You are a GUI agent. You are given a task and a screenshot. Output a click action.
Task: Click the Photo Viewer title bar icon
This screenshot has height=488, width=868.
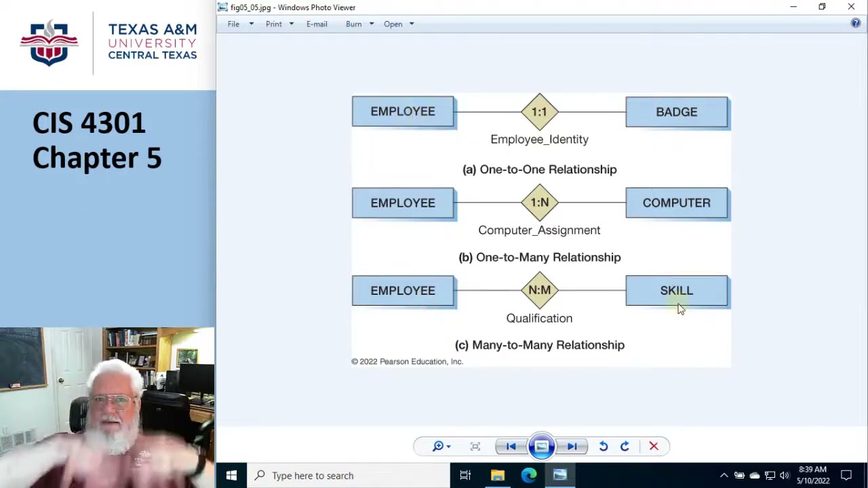(x=222, y=7)
